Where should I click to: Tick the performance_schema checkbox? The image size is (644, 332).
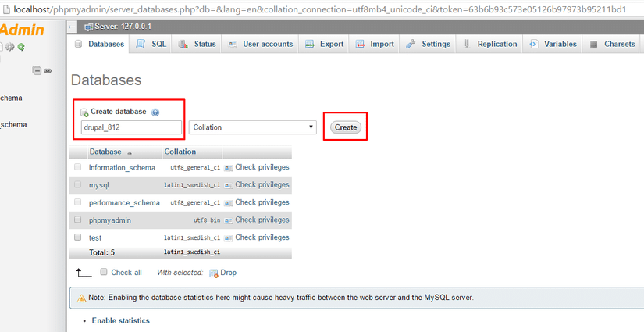point(77,202)
